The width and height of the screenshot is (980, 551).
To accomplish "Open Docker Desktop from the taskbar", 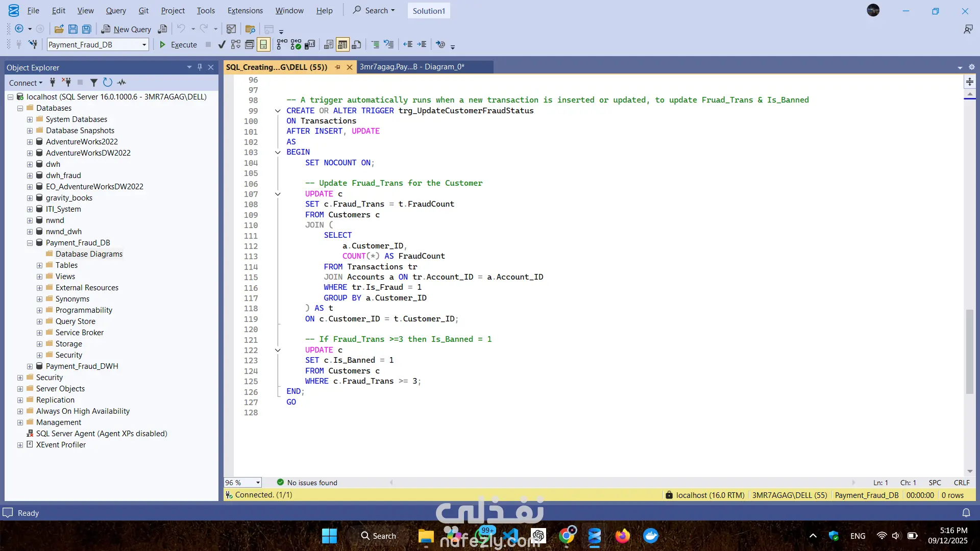I will click(x=650, y=536).
